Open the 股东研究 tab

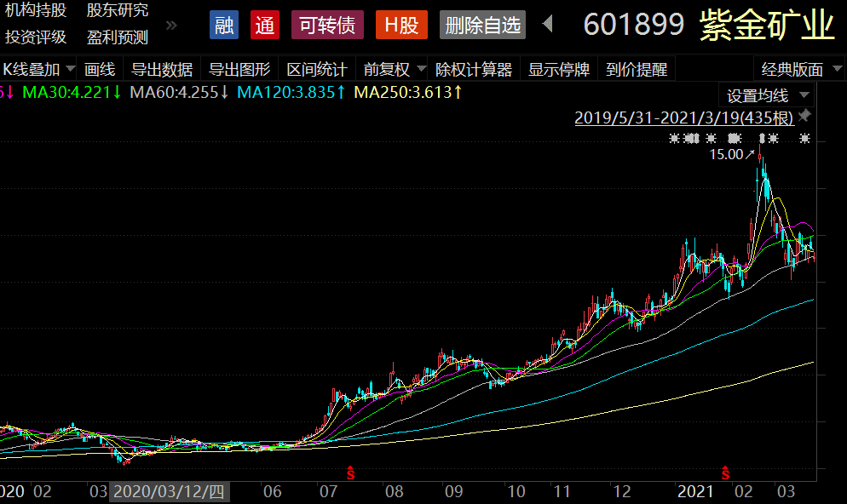118,9
